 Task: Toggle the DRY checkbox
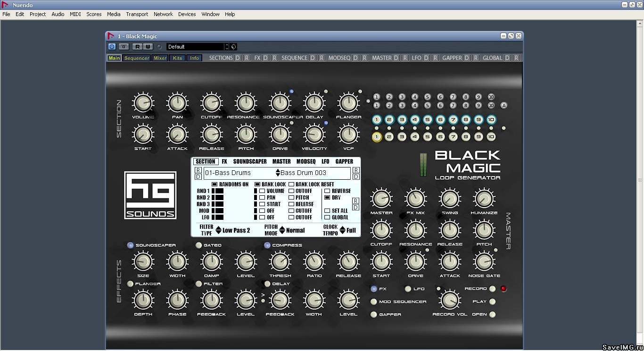click(327, 198)
